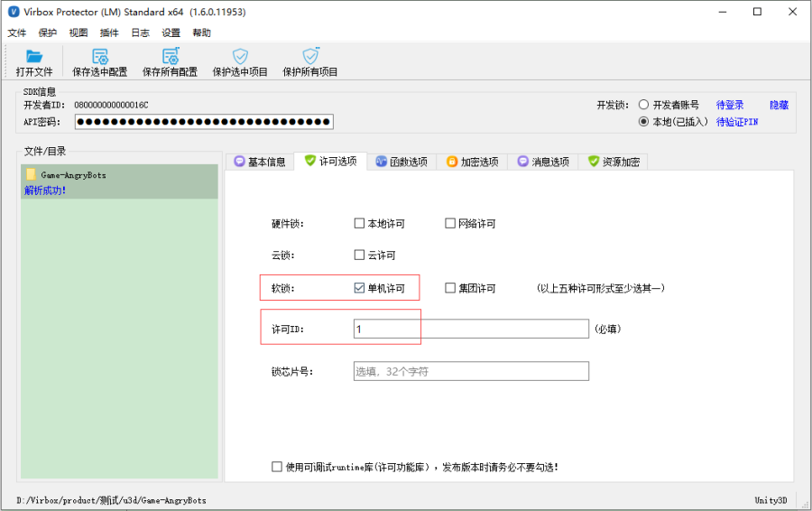Image resolution: width=812 pixels, height=511 pixels.
Task: Open the 插件 menu
Action: click(109, 33)
